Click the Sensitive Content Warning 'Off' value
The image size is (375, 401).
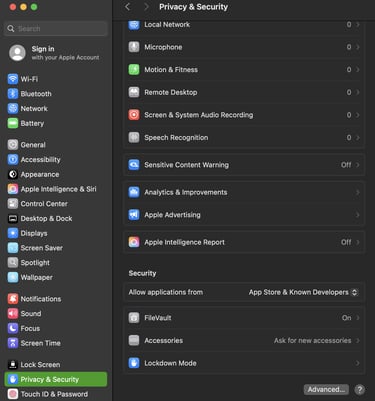pos(346,165)
